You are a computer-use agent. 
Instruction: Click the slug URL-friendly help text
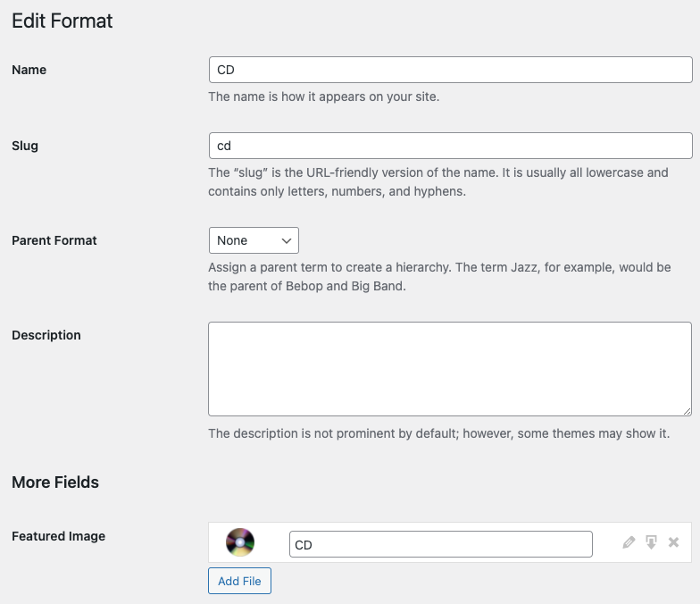tap(437, 181)
